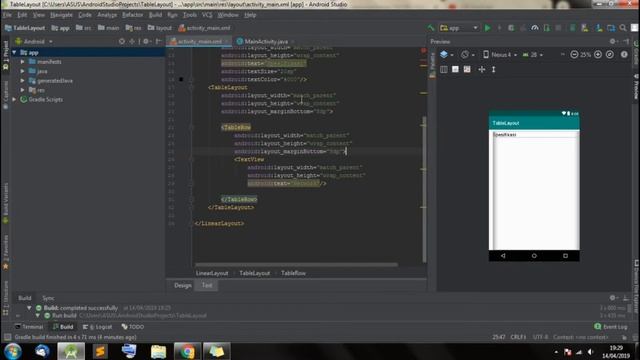Image resolution: width=640 pixels, height=360 pixels.
Task: Open the VCS menu
Action: (x=207, y=15)
